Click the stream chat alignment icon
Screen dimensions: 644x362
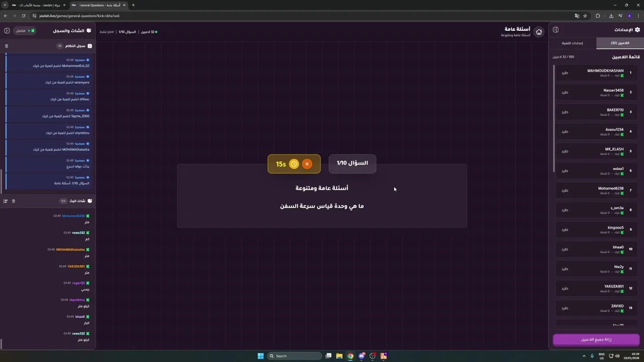[6, 201]
